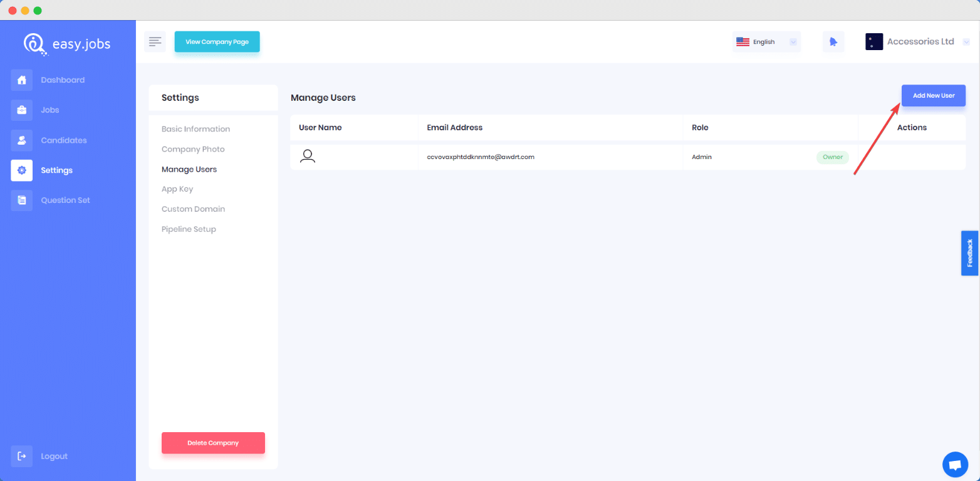
Task: Click Delete Company button
Action: 213,443
